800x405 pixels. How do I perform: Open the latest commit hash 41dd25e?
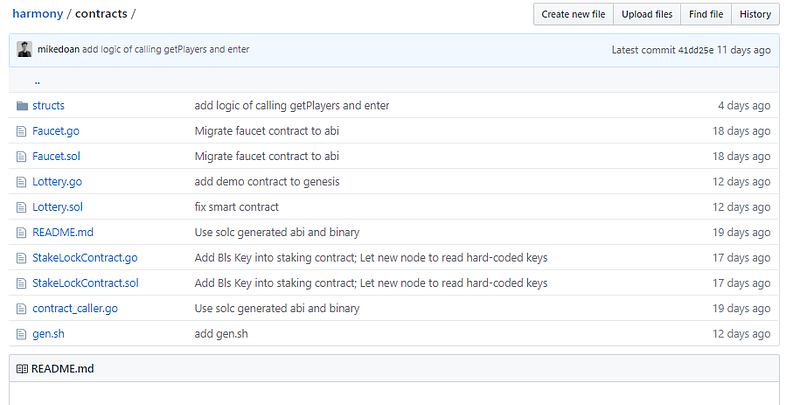pos(696,50)
